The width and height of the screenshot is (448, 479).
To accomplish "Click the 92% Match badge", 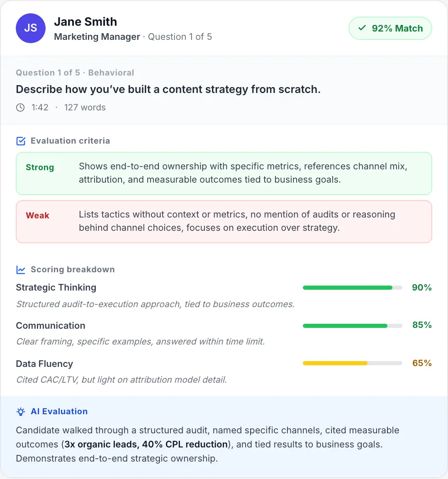I will (x=390, y=28).
